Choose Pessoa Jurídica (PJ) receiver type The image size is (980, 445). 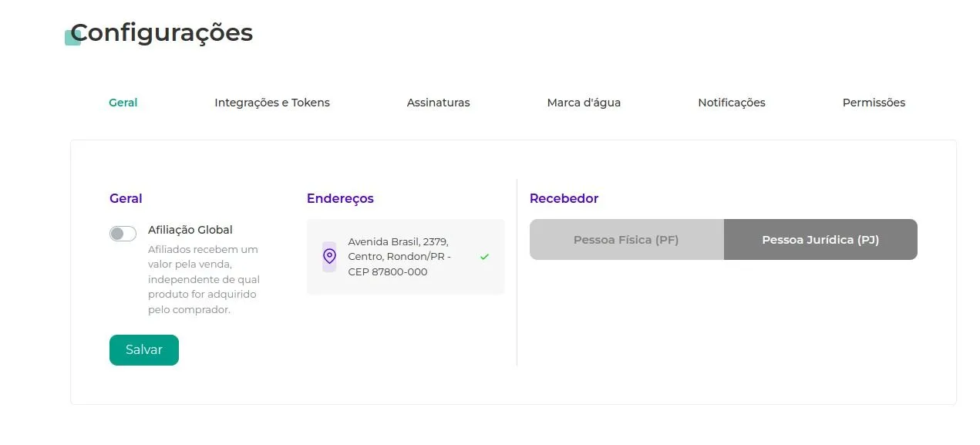point(820,240)
